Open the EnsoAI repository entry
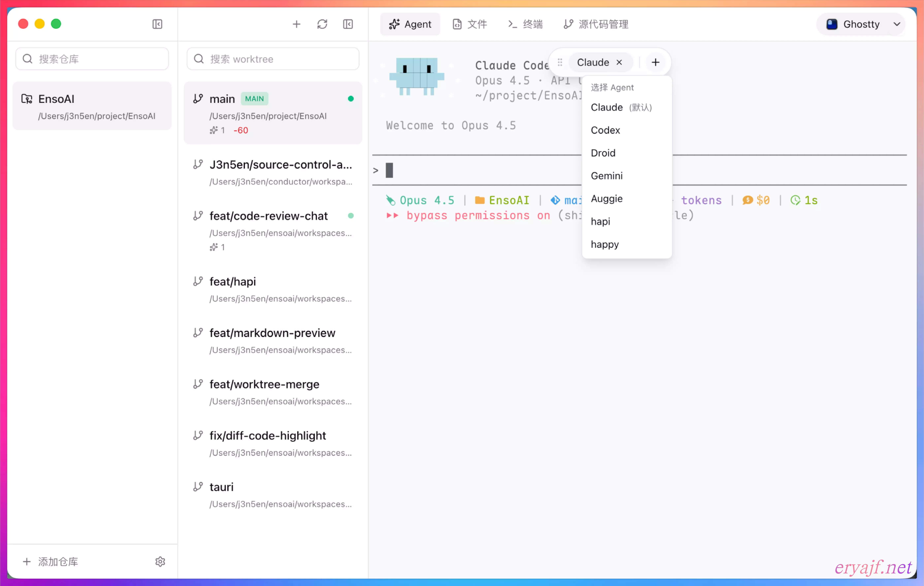This screenshot has width=924, height=586. pos(92,106)
